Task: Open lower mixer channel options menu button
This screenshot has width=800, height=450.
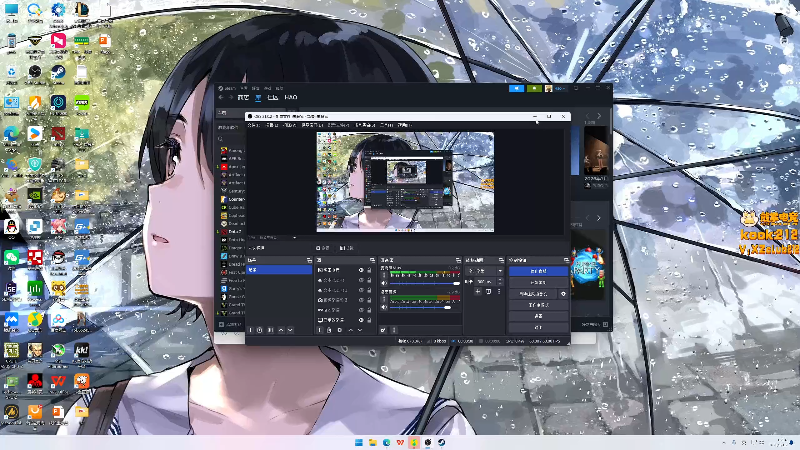Action: pos(383,300)
